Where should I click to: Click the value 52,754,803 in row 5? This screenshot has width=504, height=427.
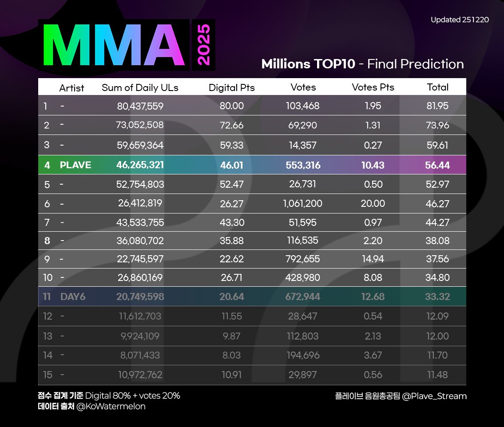pos(140,184)
